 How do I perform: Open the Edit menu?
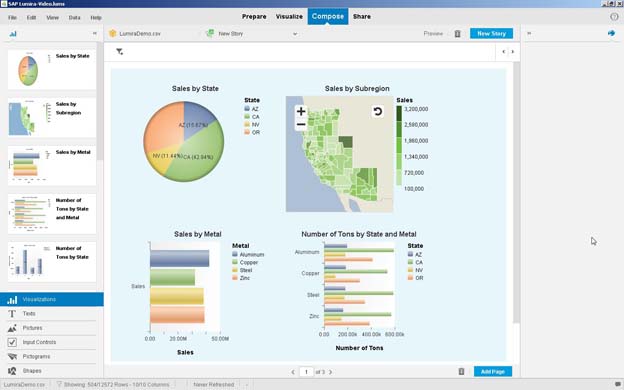31,18
